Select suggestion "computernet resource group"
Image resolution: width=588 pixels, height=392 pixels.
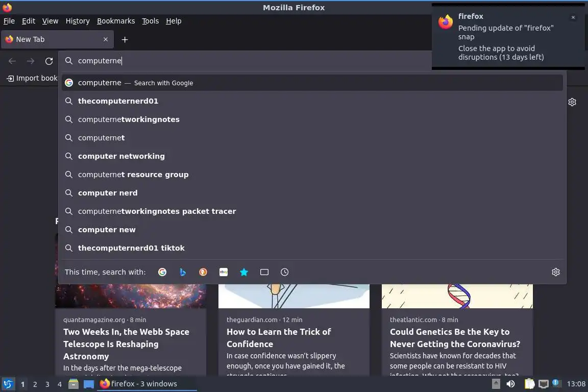pos(312,175)
